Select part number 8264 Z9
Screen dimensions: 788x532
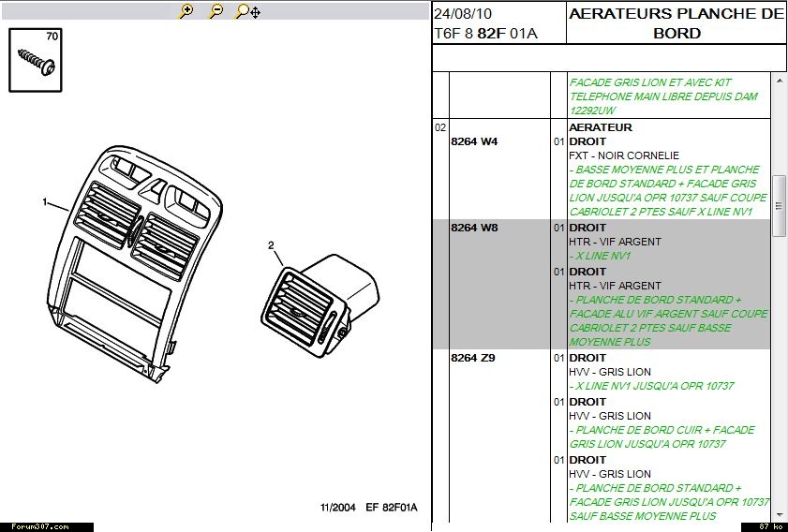[x=474, y=358]
